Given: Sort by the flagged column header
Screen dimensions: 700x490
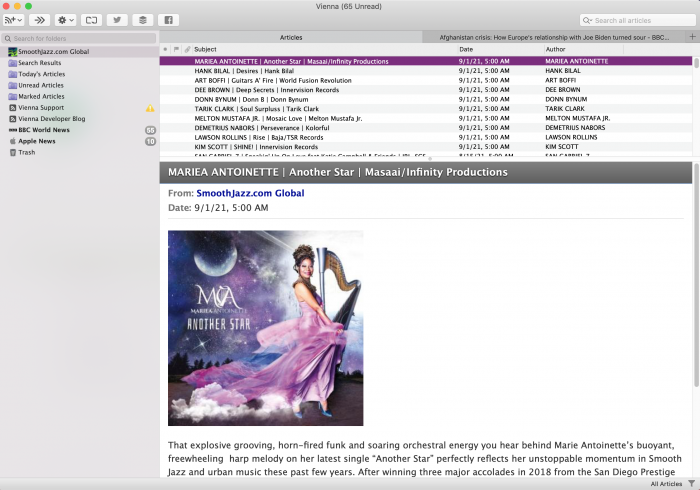Looking at the screenshot, I should pos(176,50).
